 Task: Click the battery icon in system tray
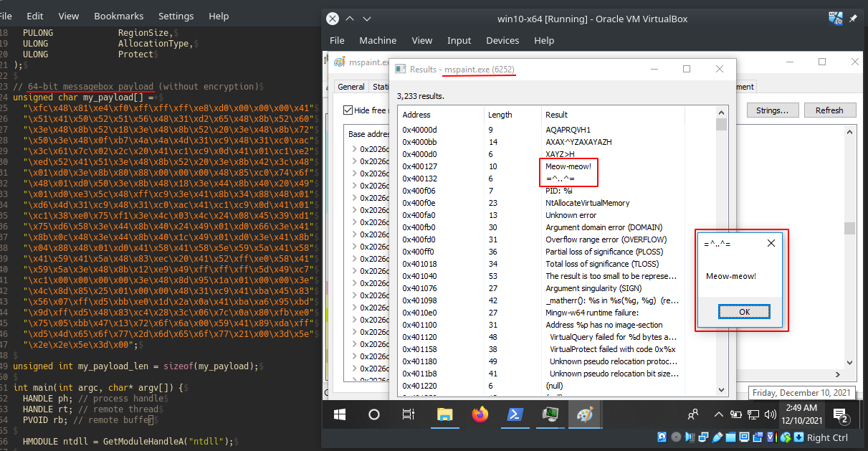point(736,414)
